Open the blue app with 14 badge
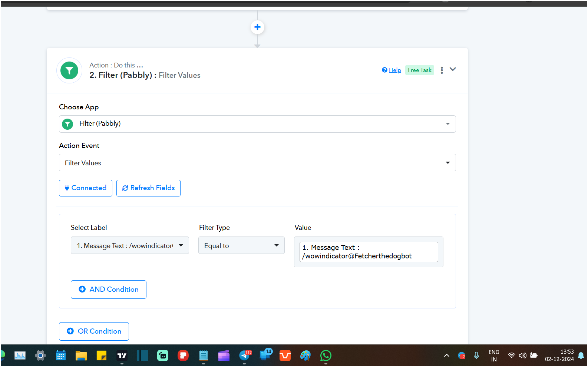The height and width of the screenshot is (367, 588). [x=265, y=355]
